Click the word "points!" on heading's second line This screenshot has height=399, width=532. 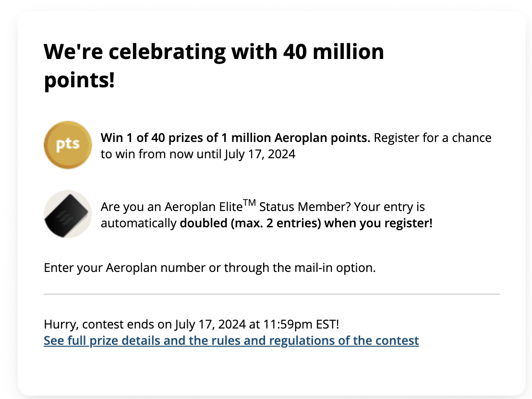coord(79,81)
